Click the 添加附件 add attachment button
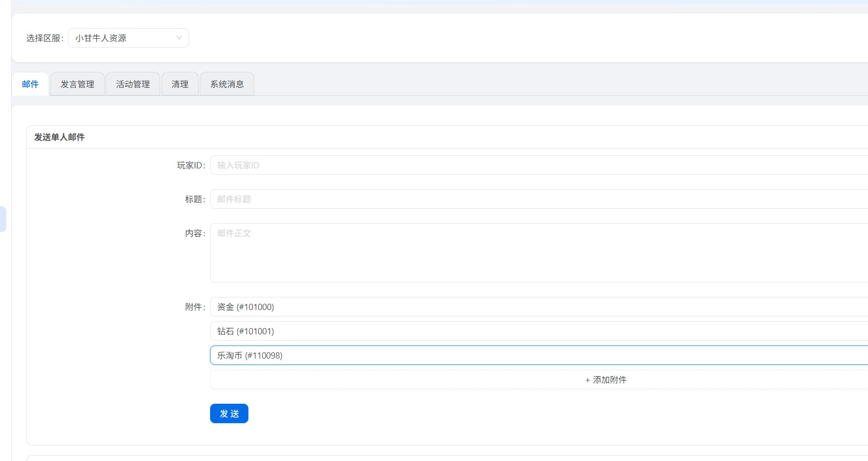The image size is (868, 461). click(x=539, y=379)
